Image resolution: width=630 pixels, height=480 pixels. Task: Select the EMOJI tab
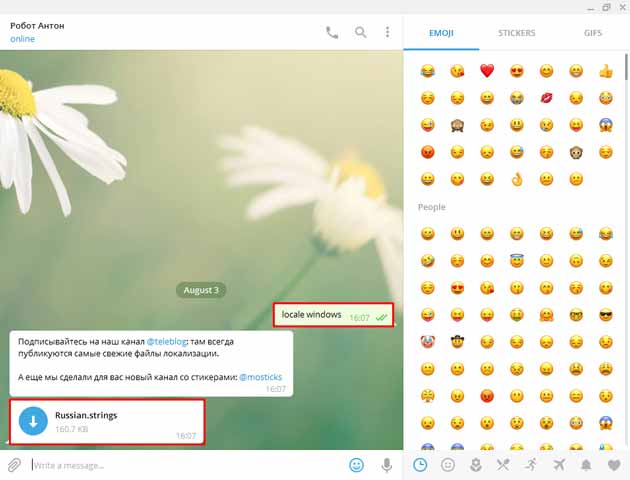441,33
